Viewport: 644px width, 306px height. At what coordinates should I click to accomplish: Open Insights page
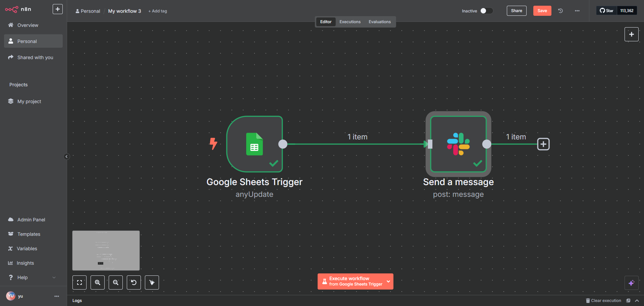coord(33,263)
